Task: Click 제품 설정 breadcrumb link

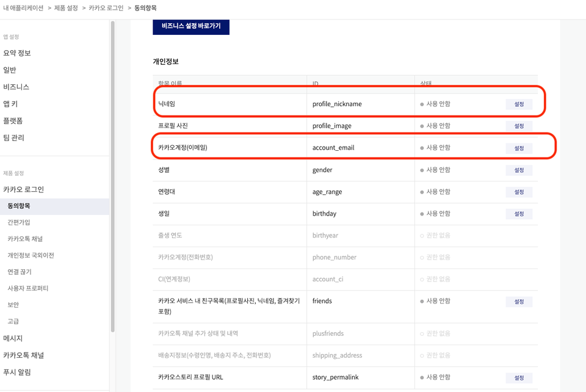Action: [x=66, y=8]
